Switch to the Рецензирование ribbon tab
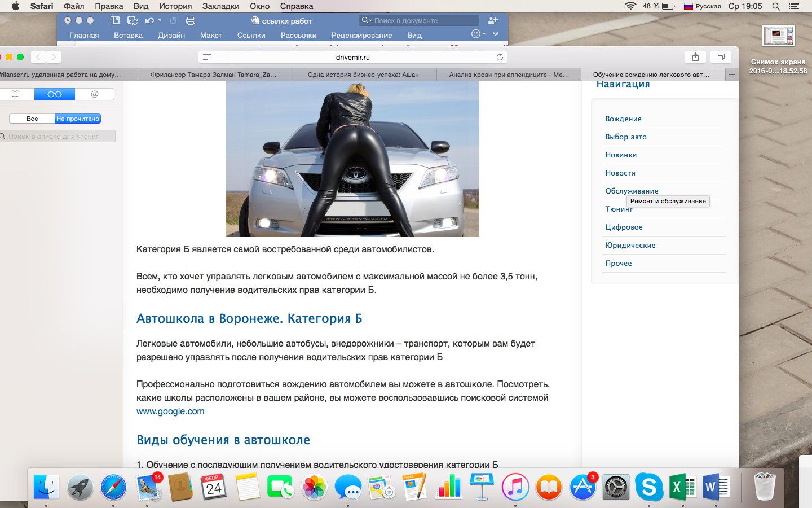The image size is (812, 508). click(362, 35)
